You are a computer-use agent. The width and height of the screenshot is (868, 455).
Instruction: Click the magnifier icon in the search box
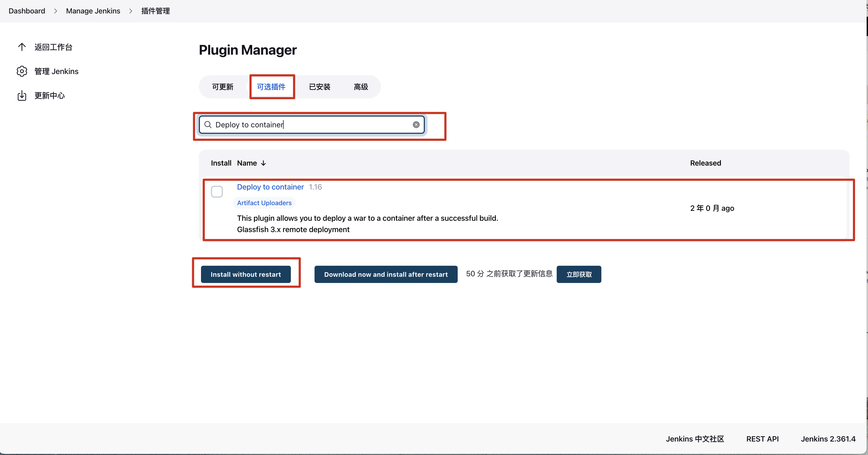pos(208,125)
